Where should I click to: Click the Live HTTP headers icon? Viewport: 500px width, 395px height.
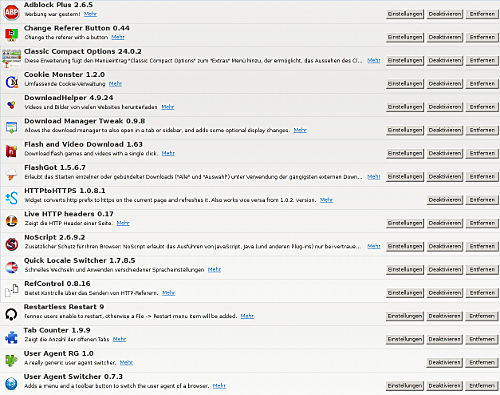click(x=11, y=221)
